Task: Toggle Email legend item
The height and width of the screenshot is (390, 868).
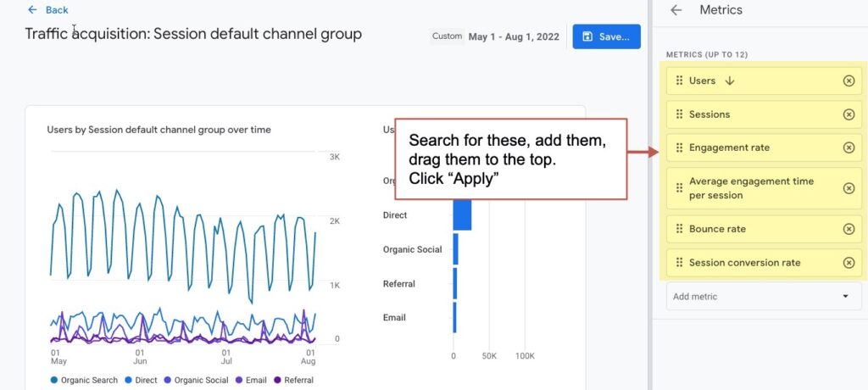Action: [251, 380]
